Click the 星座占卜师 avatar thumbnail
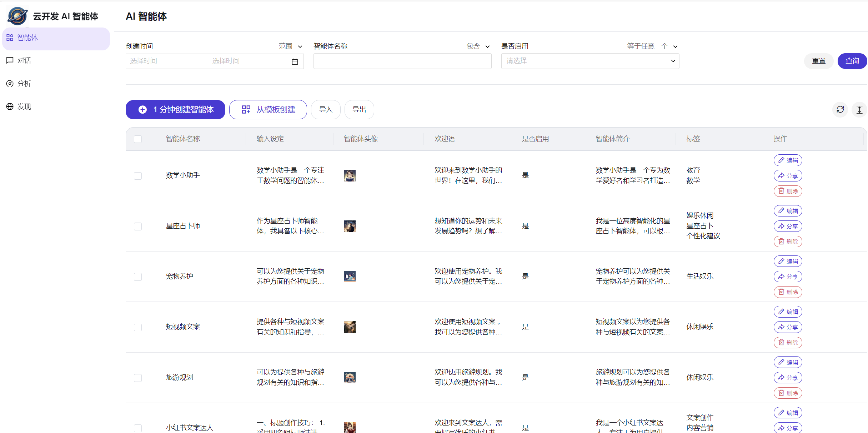868x433 pixels. 350,226
